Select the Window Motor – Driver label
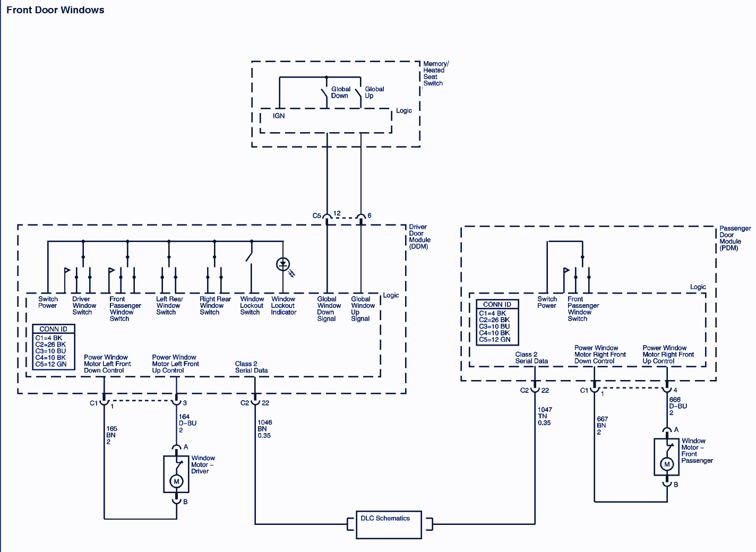This screenshot has width=756, height=552. [203, 464]
